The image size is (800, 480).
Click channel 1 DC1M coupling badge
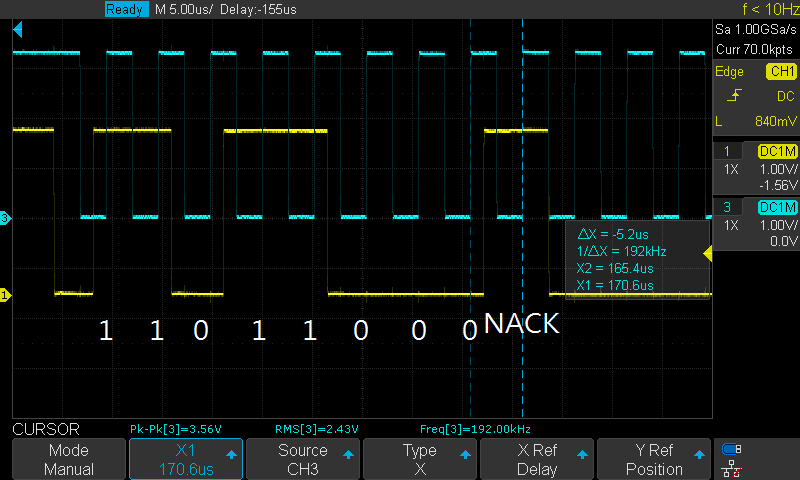[x=778, y=151]
